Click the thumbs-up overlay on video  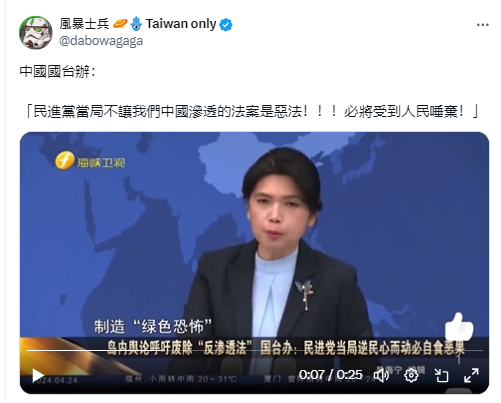click(x=459, y=326)
